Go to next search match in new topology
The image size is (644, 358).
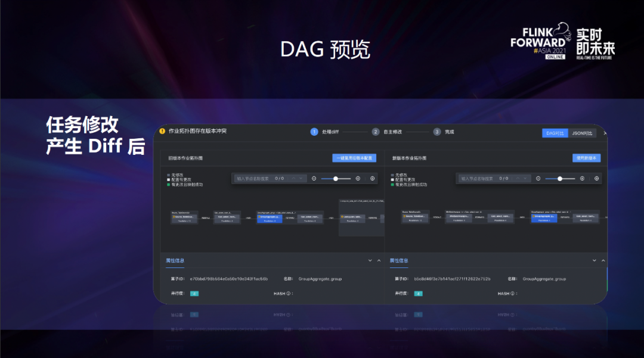pyautogui.click(x=525, y=178)
